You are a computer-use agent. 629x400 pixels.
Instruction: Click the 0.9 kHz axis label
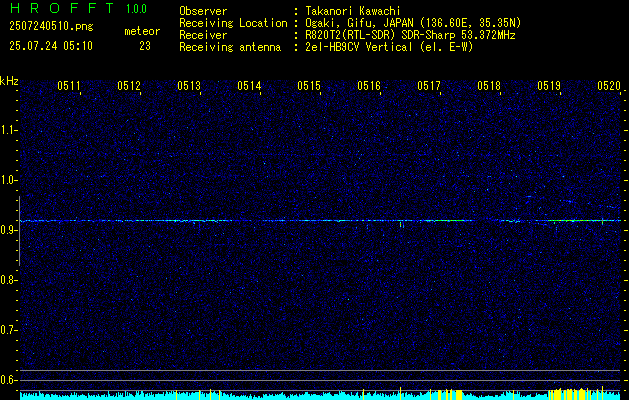(7, 230)
